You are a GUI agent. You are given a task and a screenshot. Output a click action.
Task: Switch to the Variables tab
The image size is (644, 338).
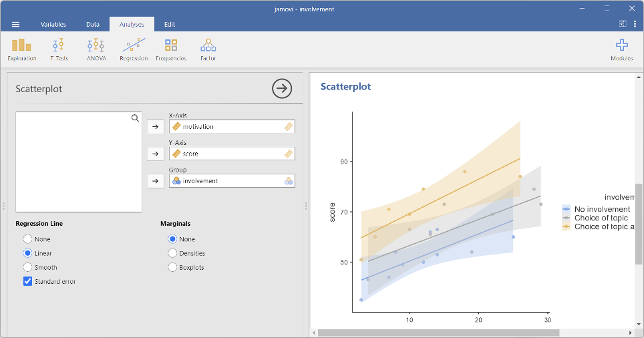point(53,25)
